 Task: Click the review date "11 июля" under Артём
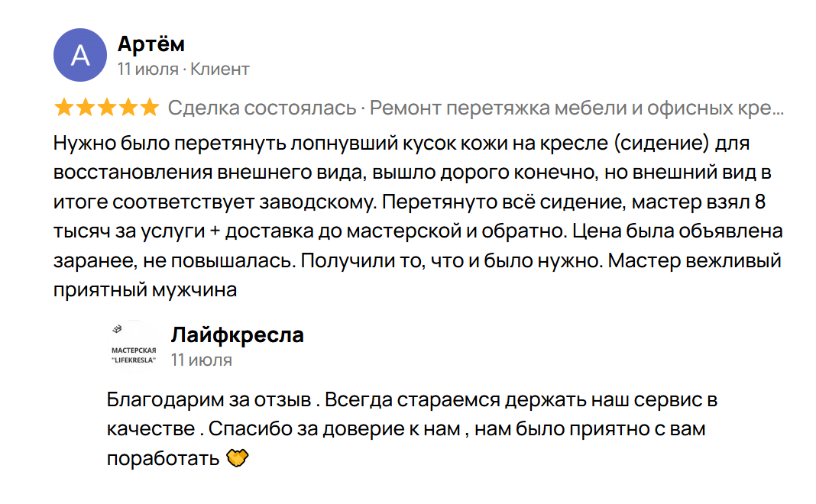[147, 69]
